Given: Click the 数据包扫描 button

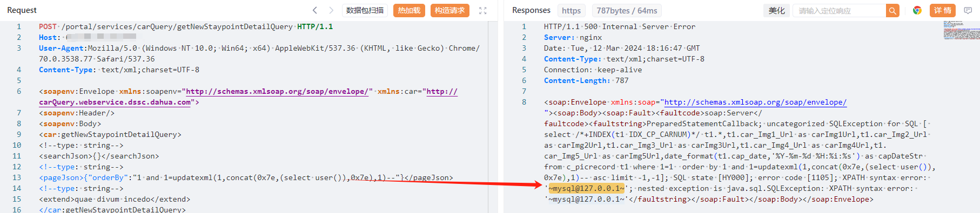Looking at the screenshot, I should coord(365,10).
